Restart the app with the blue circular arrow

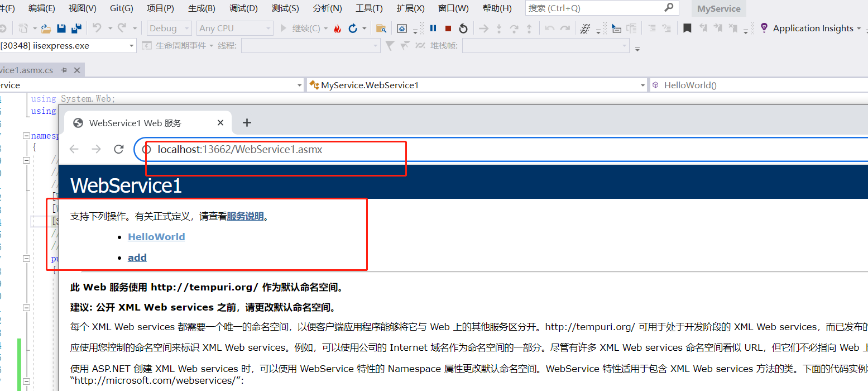[x=353, y=28]
